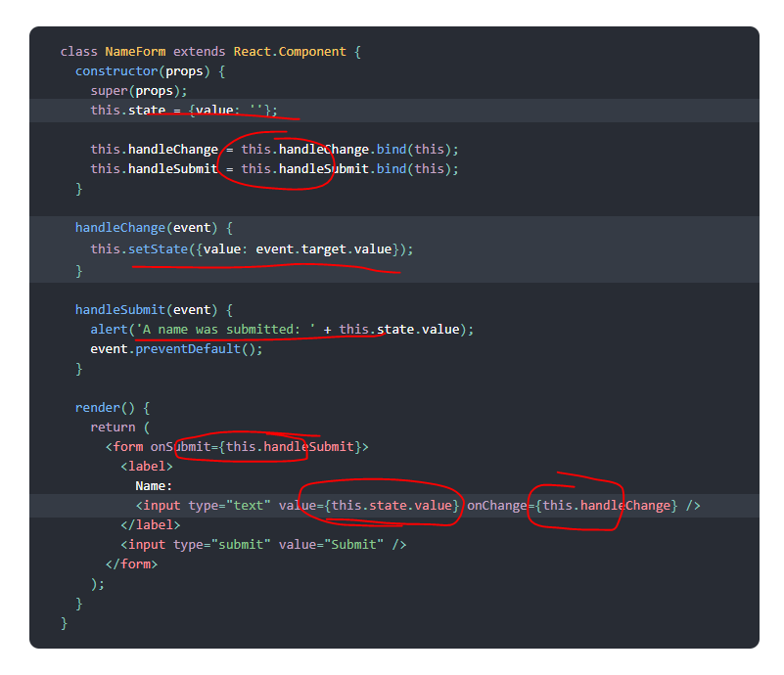Click the 'return (' statement

tap(120, 427)
